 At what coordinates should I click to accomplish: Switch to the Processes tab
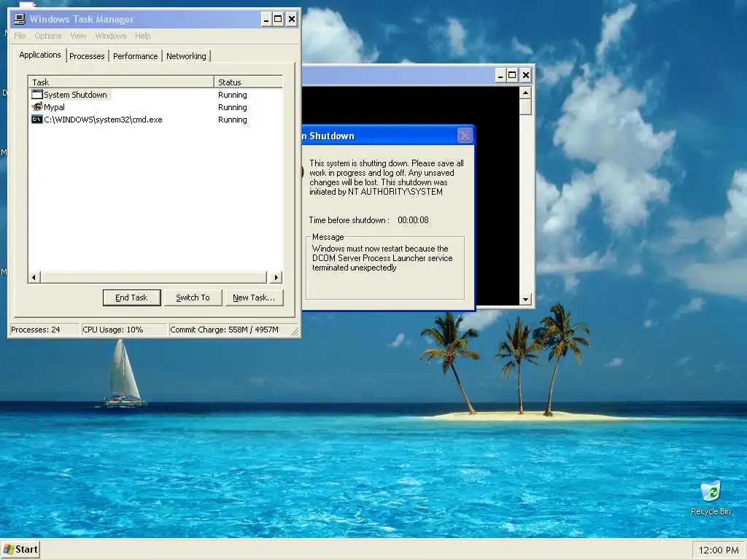click(87, 56)
